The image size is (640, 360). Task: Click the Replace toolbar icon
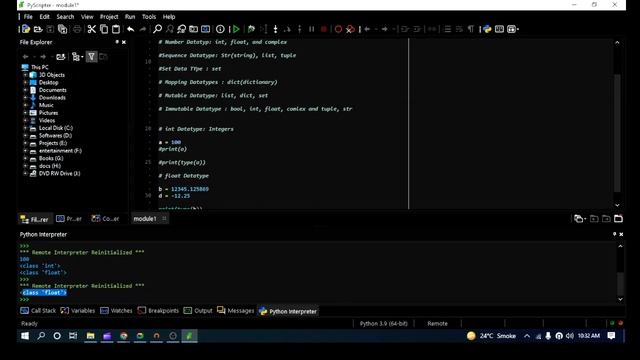coord(181,29)
